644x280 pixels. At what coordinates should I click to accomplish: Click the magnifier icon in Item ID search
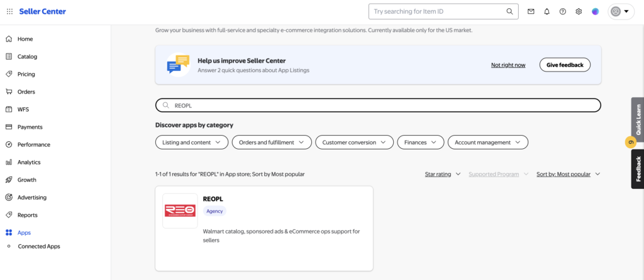[x=509, y=11]
